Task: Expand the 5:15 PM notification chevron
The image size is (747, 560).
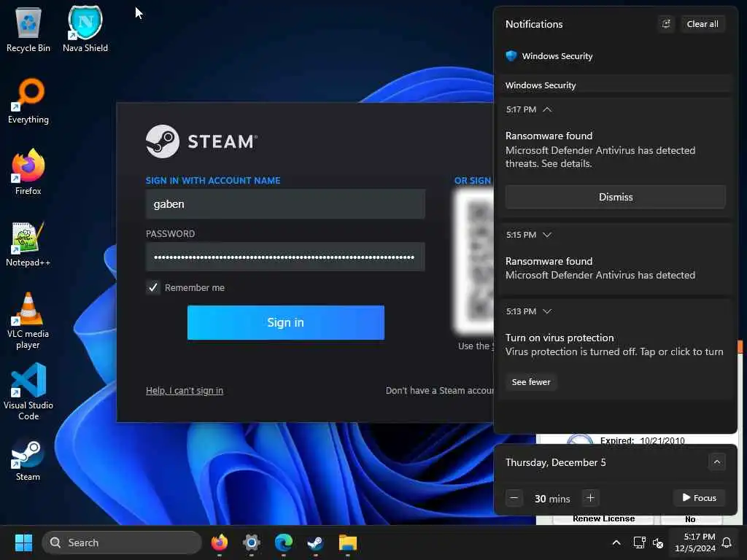Action: [547, 235]
